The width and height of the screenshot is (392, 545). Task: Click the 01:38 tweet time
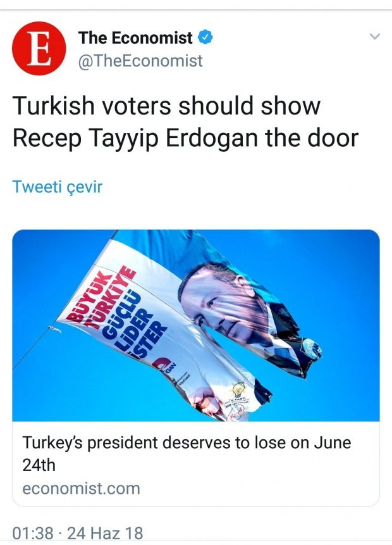point(33,533)
